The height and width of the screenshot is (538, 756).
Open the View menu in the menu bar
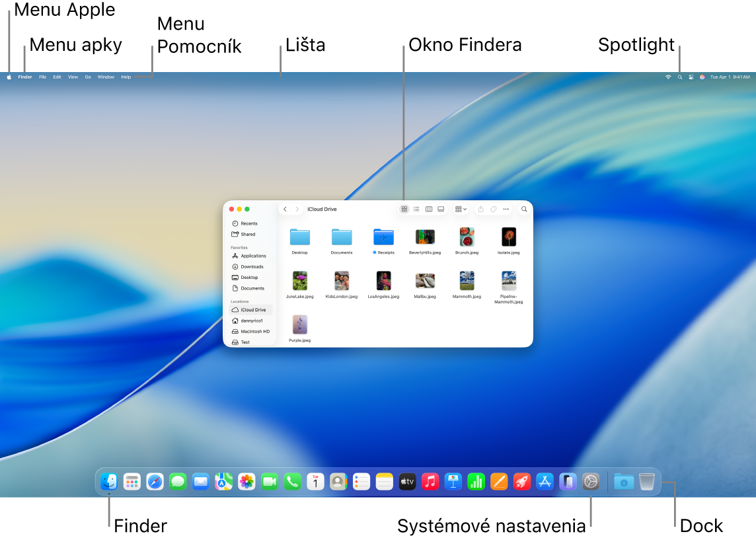tap(73, 77)
